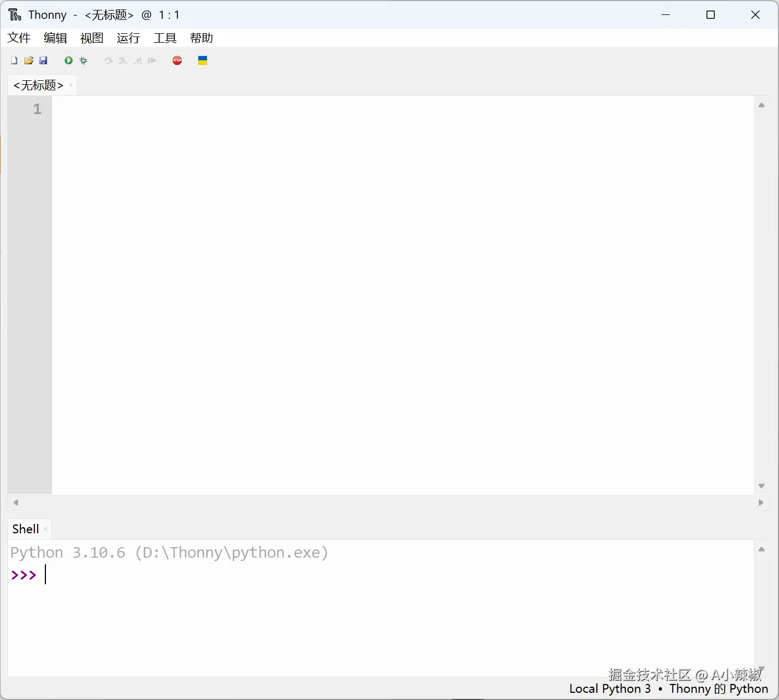Click editor horizontal scrollbar right arrow

click(761, 502)
